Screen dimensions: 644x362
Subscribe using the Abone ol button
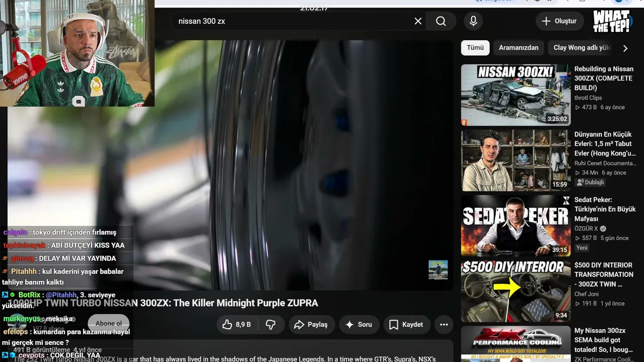click(109, 324)
